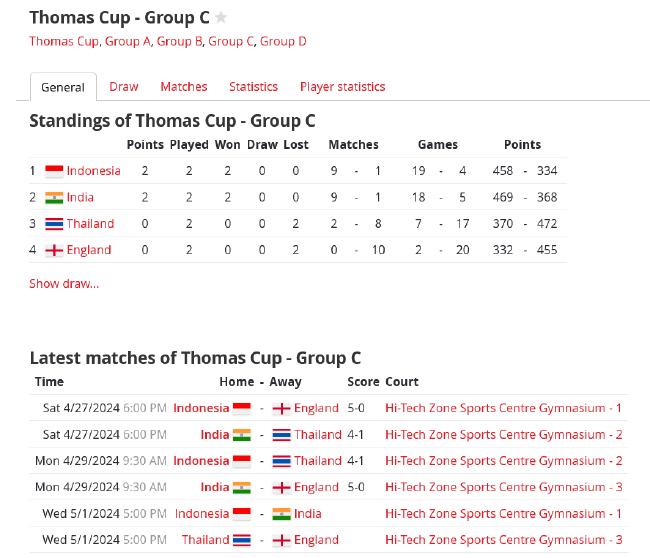Open the England team link in standings
The width and height of the screenshot is (650, 558).
89,250
